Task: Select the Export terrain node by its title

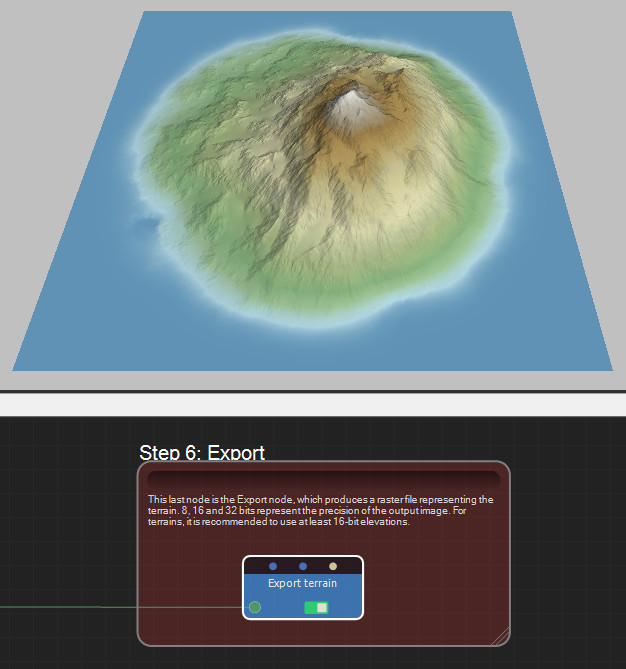Action: 302,583
